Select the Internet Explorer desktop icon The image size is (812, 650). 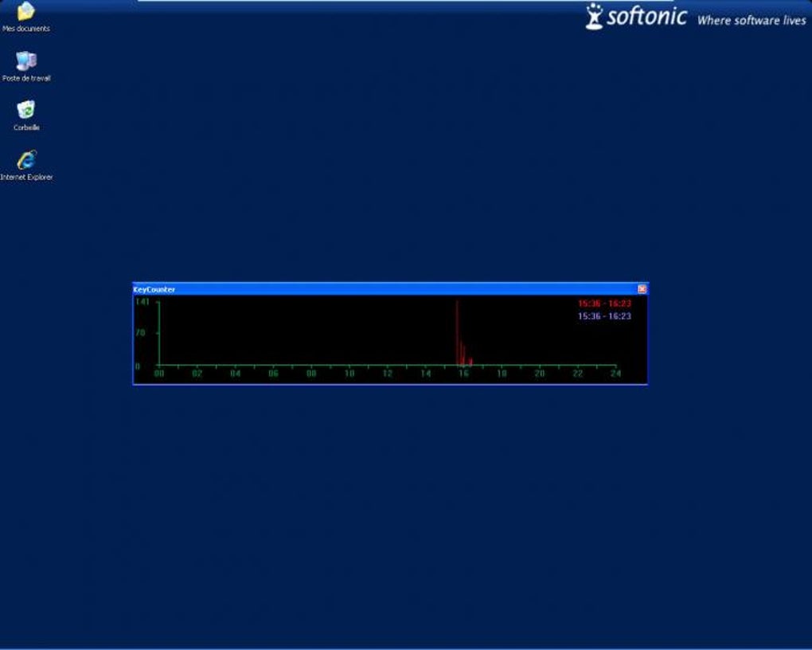26,166
